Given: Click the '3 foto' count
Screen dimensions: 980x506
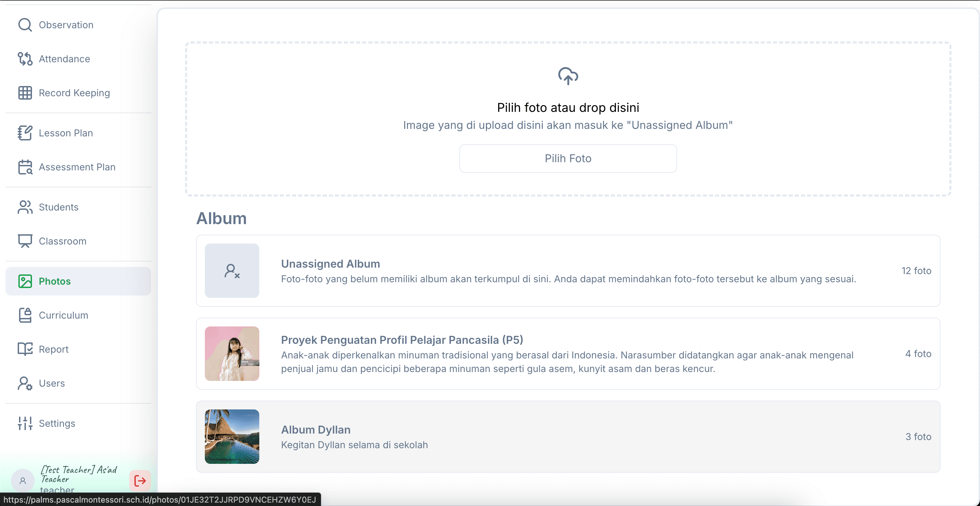Looking at the screenshot, I should point(918,436).
